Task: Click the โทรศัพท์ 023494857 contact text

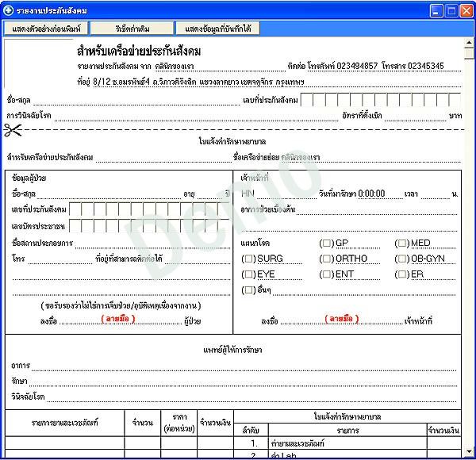Action: tap(343, 66)
